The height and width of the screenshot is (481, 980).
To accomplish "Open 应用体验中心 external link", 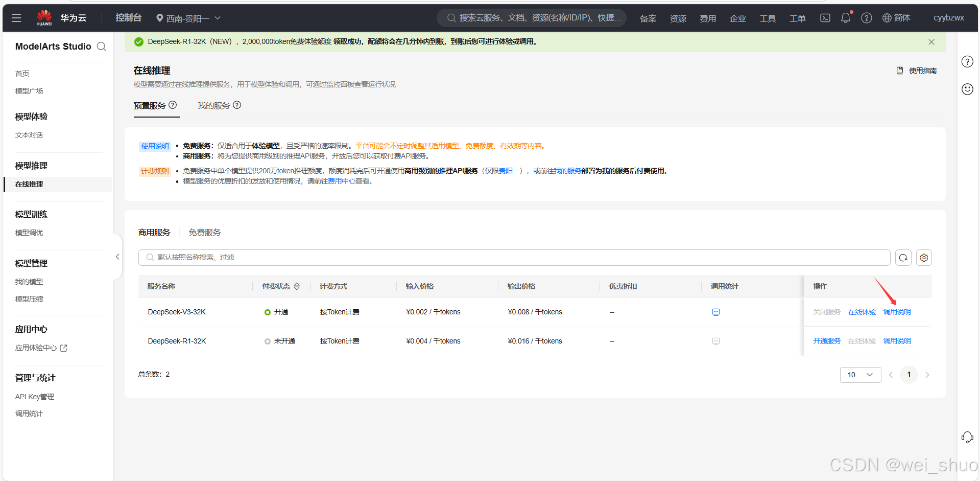I will (41, 348).
